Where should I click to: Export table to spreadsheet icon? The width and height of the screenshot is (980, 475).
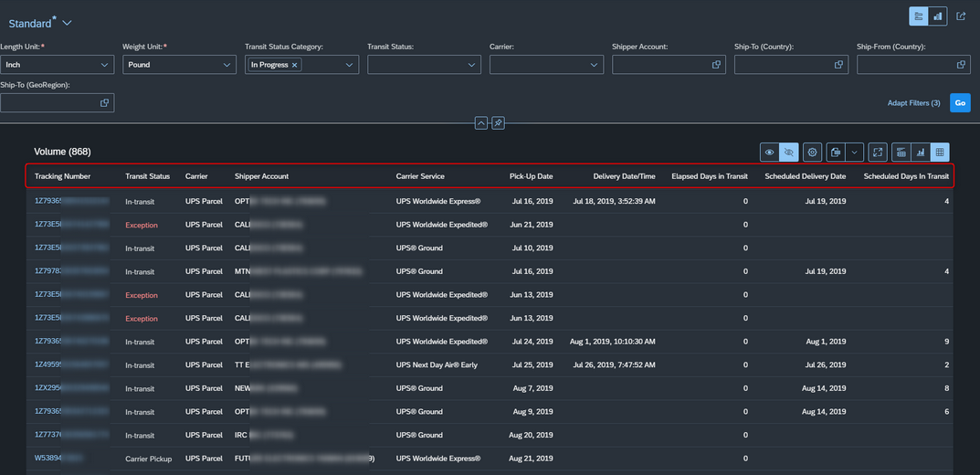(x=836, y=152)
